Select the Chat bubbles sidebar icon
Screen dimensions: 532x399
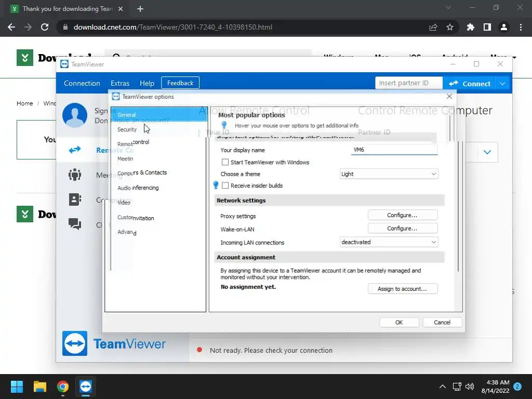(75, 224)
